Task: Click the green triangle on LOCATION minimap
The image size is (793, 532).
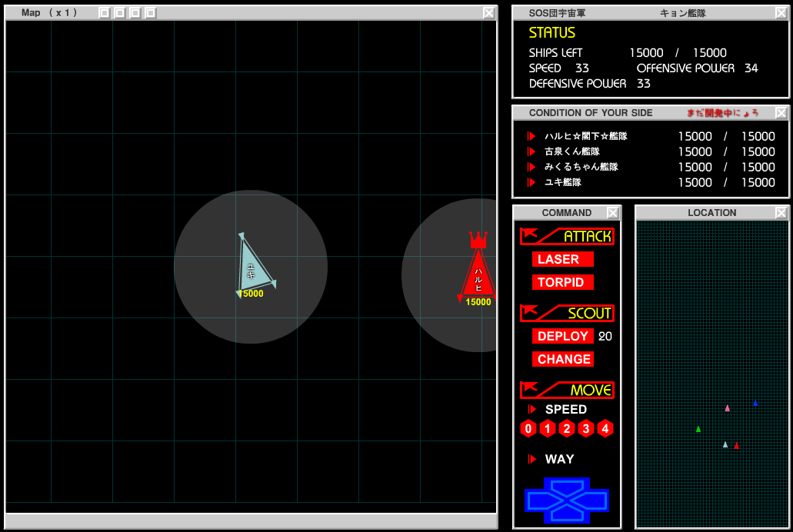Action: 698,429
